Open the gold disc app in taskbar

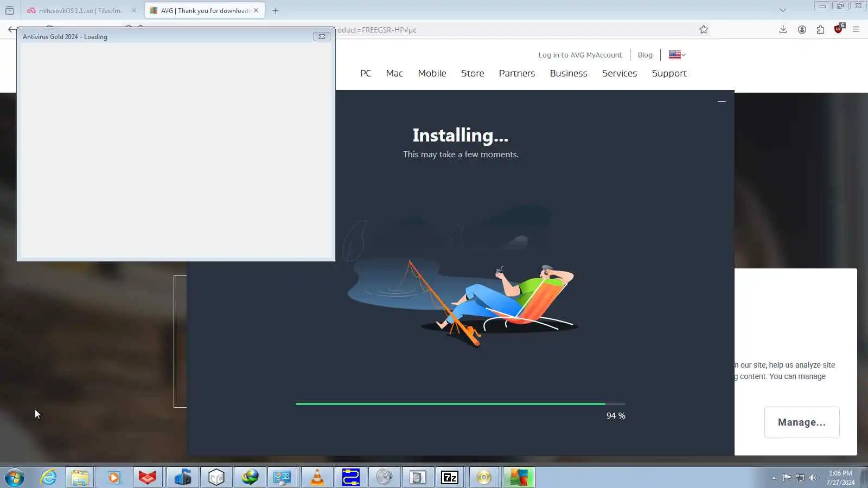[483, 477]
